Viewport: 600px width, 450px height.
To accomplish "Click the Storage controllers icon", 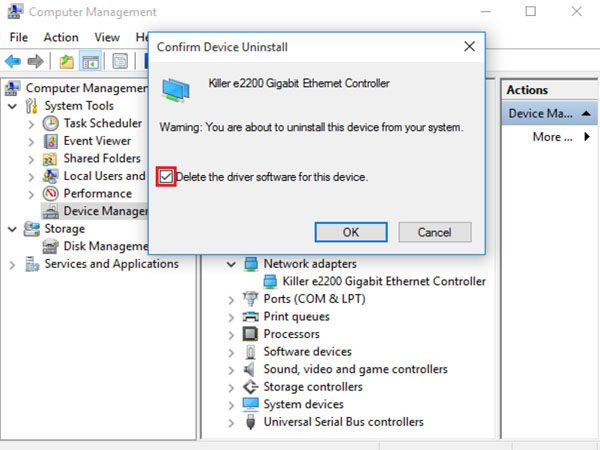I will (x=251, y=387).
